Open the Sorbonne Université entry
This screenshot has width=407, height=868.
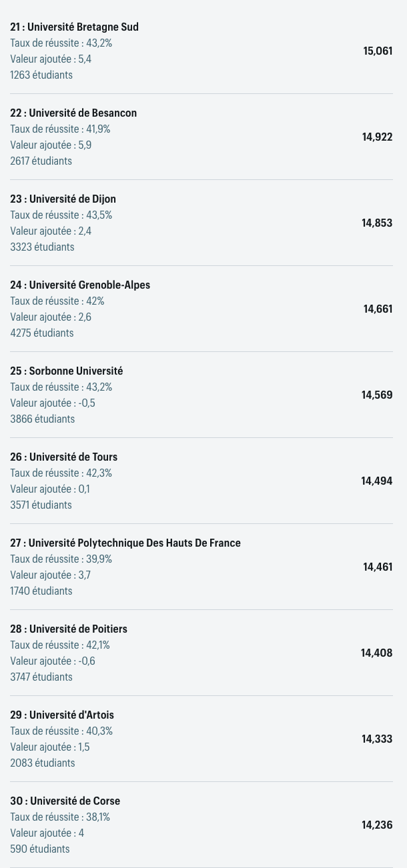(67, 371)
